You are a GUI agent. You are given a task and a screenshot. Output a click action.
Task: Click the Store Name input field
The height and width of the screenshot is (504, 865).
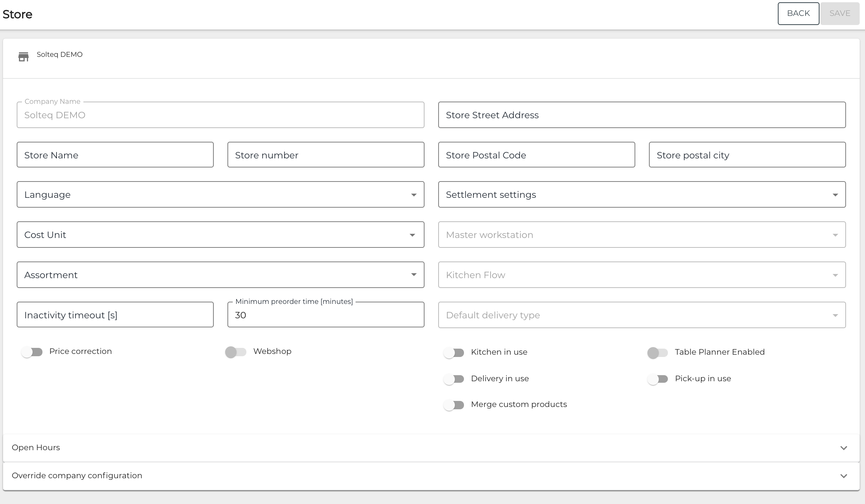(115, 155)
